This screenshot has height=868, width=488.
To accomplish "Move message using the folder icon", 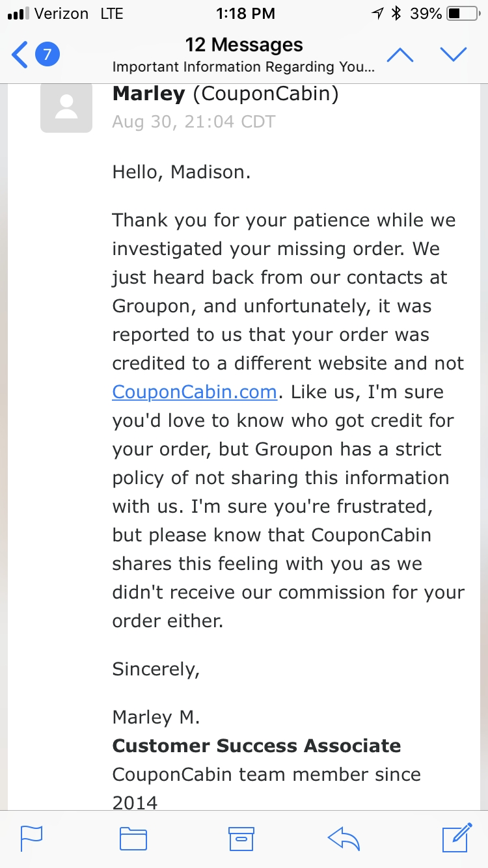I will pos(133,839).
